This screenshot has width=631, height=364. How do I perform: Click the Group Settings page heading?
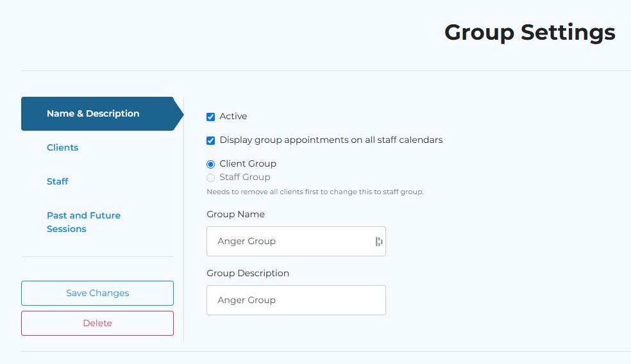click(x=530, y=32)
